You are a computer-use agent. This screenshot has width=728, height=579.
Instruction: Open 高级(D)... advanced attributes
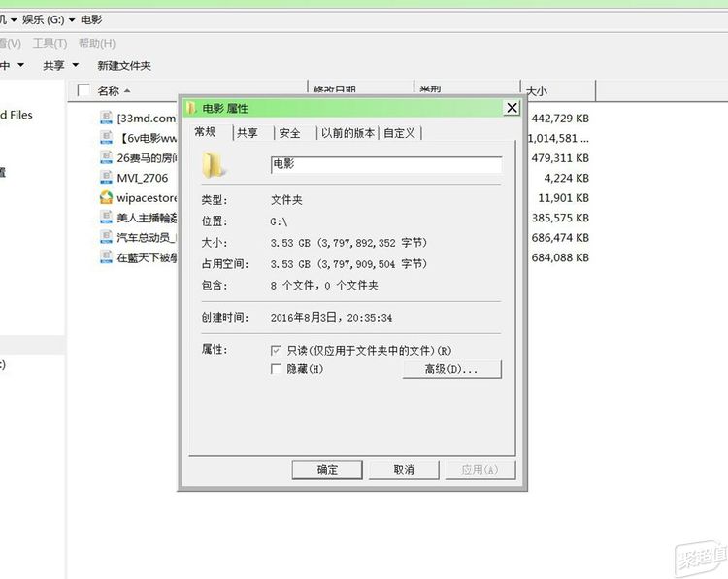(451, 369)
